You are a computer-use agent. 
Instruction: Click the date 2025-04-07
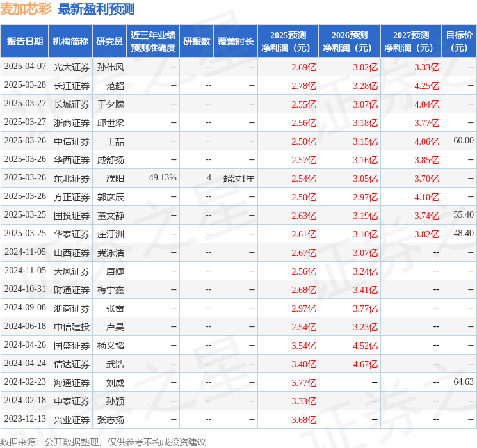point(25,67)
